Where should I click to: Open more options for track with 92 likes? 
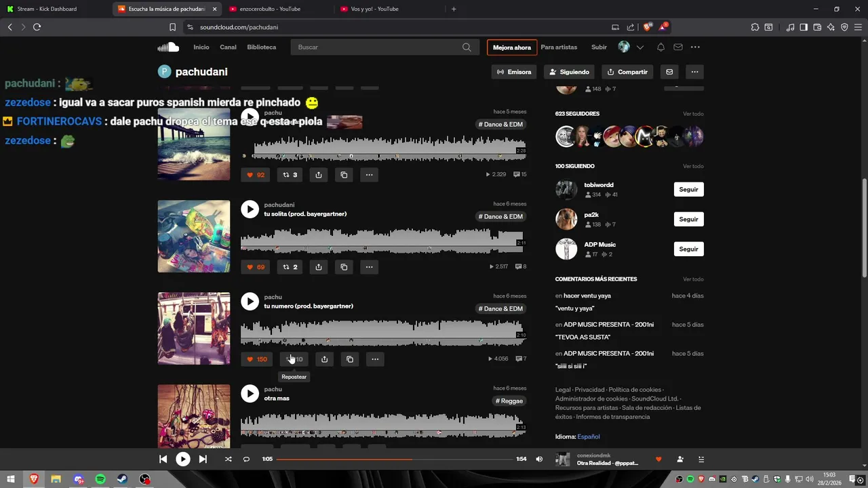[369, 175]
